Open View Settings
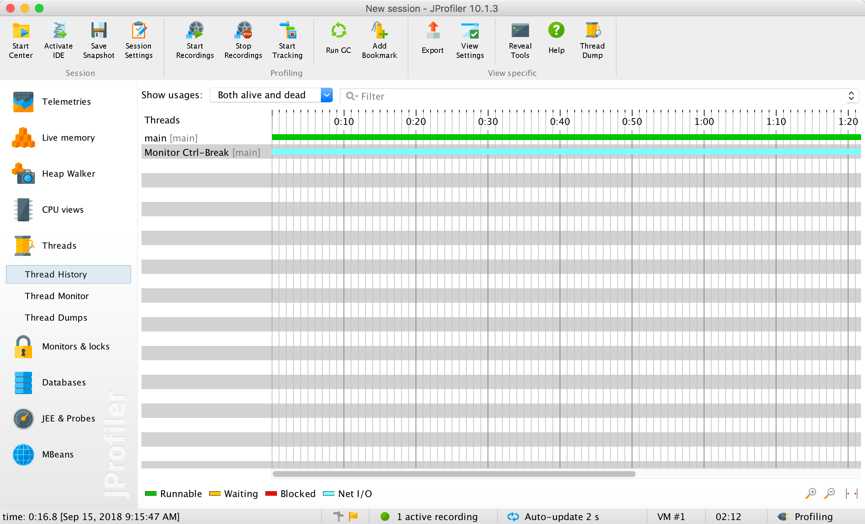The image size is (865, 524). coord(470,40)
